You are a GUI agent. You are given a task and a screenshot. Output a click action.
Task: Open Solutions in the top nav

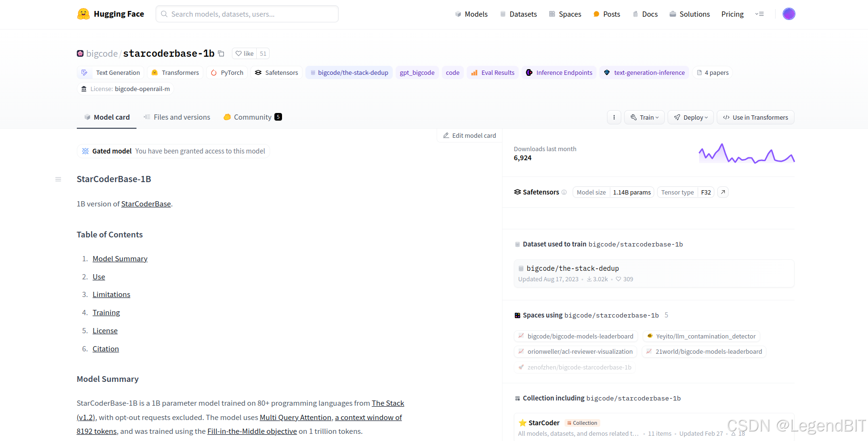click(690, 14)
